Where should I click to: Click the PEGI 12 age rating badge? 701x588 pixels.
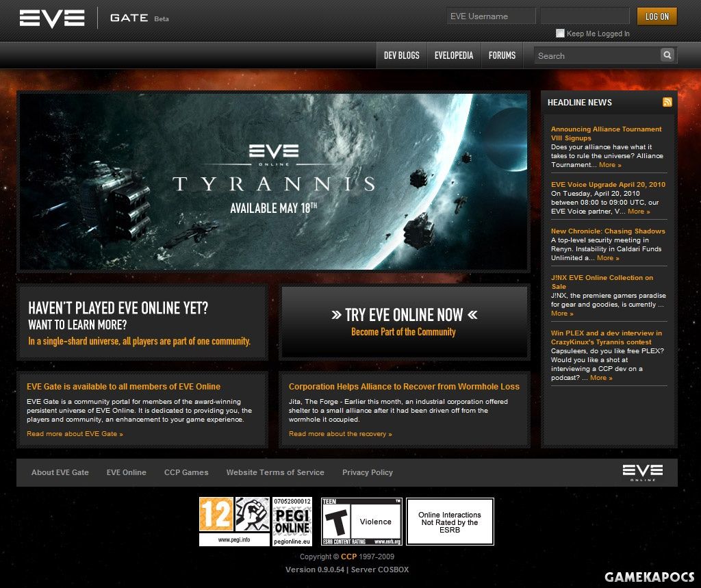(x=216, y=515)
